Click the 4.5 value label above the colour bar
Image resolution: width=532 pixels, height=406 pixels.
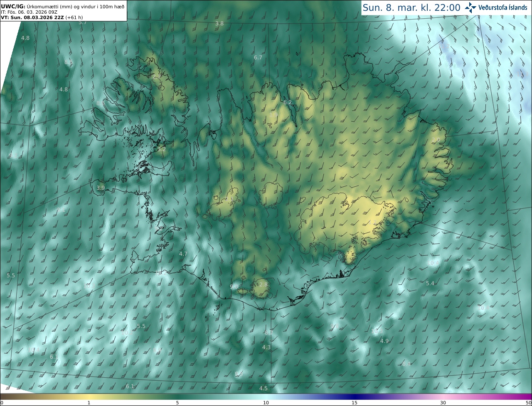[264, 388]
